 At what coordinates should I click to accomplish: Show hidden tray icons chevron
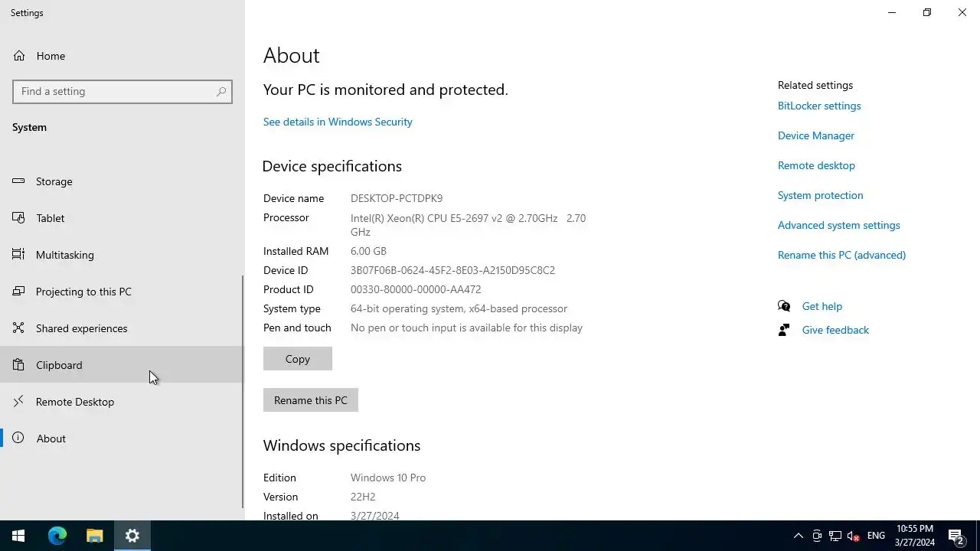[x=799, y=536]
